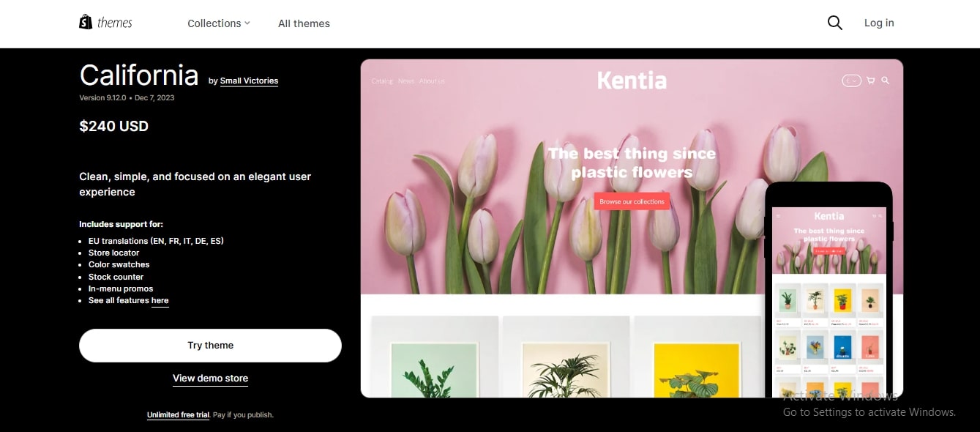The height and width of the screenshot is (432, 980).
Task: Open the Unlimited free trial link
Action: coord(178,415)
